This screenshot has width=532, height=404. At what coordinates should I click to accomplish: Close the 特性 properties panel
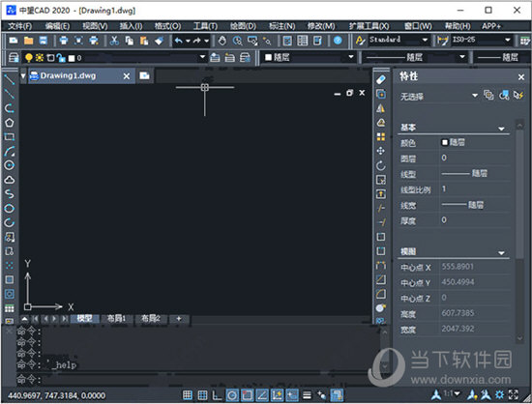521,77
